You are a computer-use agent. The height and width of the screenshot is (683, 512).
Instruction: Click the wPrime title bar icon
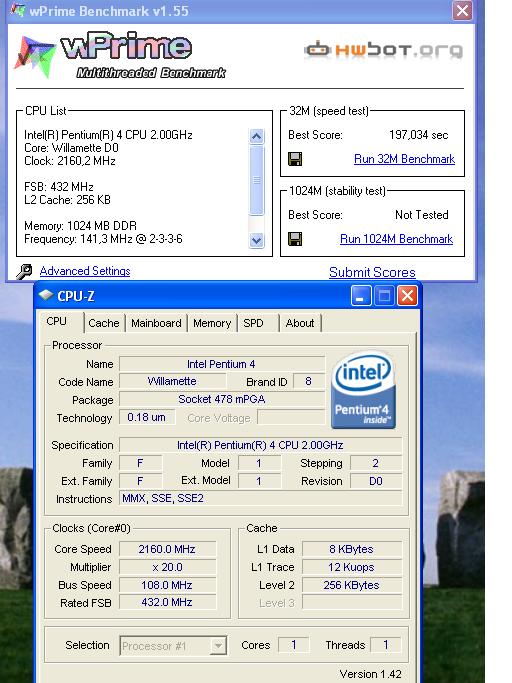[x=17, y=9]
